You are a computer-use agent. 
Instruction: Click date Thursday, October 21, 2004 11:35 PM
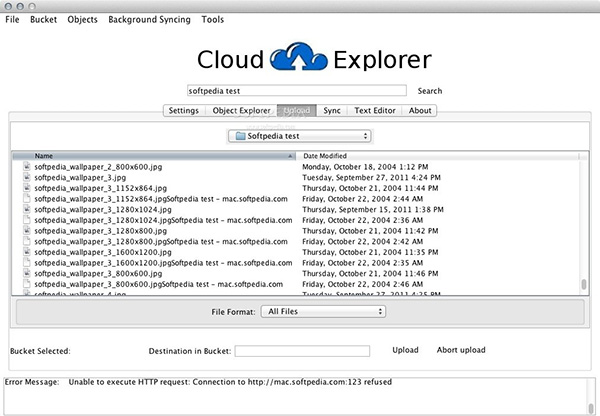(370, 252)
